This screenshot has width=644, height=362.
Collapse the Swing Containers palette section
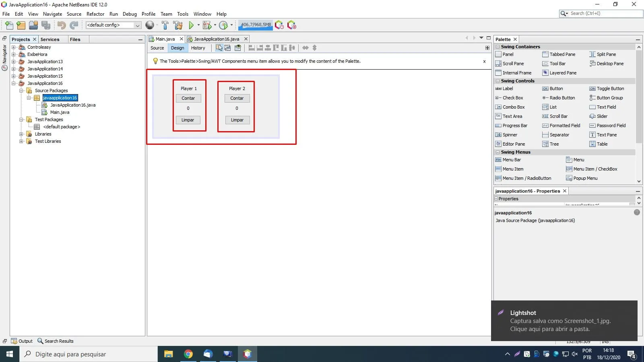click(x=497, y=47)
